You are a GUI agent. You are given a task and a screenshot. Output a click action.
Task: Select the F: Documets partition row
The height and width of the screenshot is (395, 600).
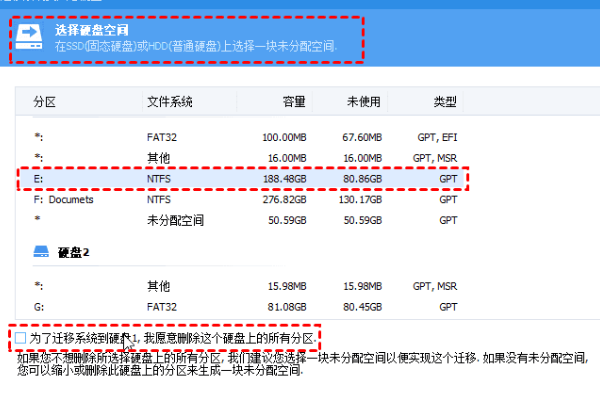[242, 199]
